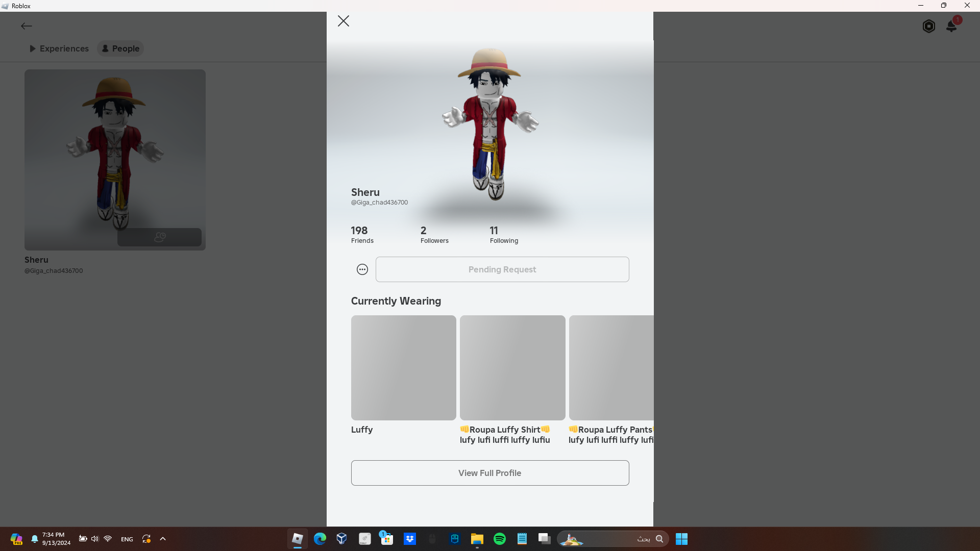Open VirtualBox from the taskbar
This screenshot has height=551, width=980.
[342, 539]
